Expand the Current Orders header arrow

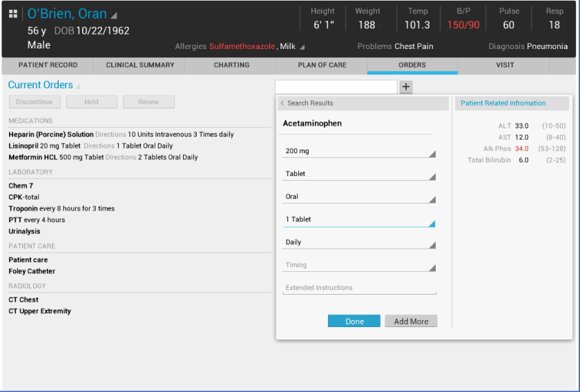pos(78,87)
